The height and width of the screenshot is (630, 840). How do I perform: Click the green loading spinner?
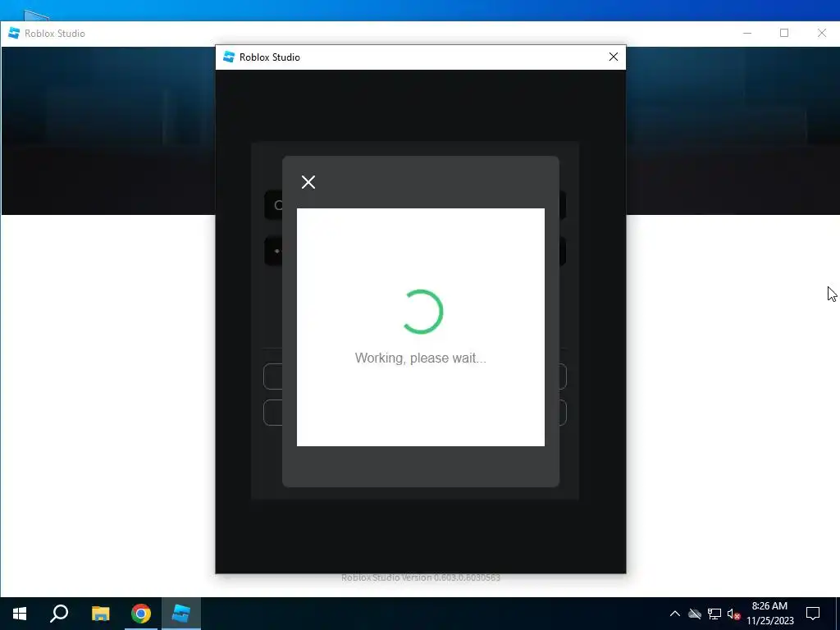pyautogui.click(x=422, y=312)
